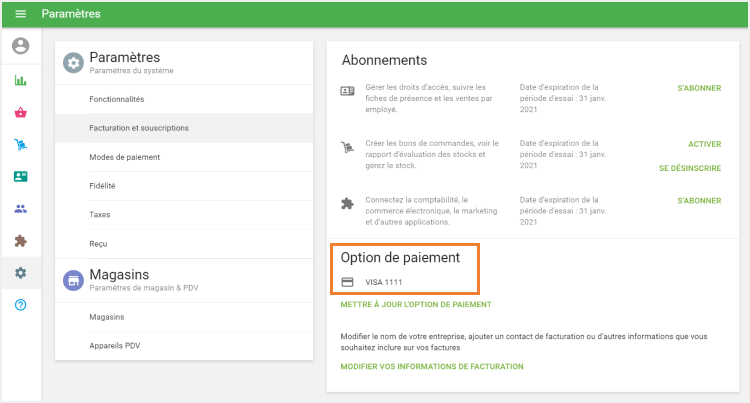750x403 pixels.
Task: Click the Magasins section heading
Action: (x=119, y=274)
